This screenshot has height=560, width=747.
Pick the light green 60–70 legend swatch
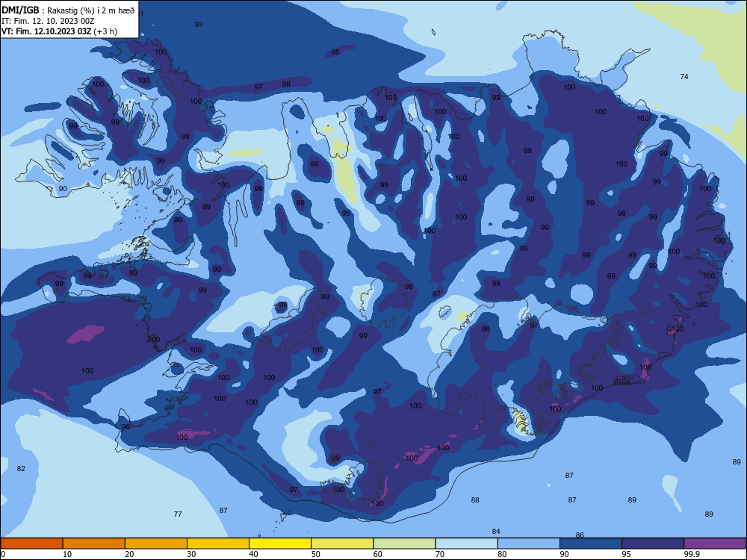click(404, 544)
